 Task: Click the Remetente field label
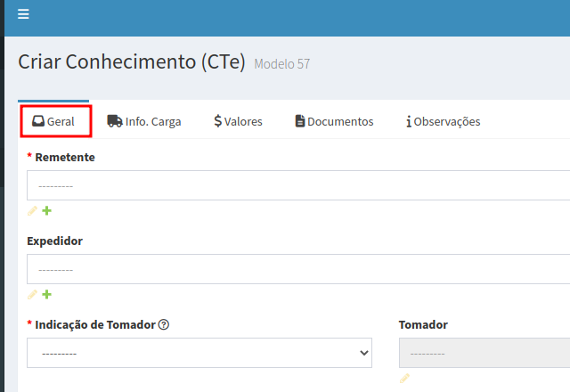point(65,157)
